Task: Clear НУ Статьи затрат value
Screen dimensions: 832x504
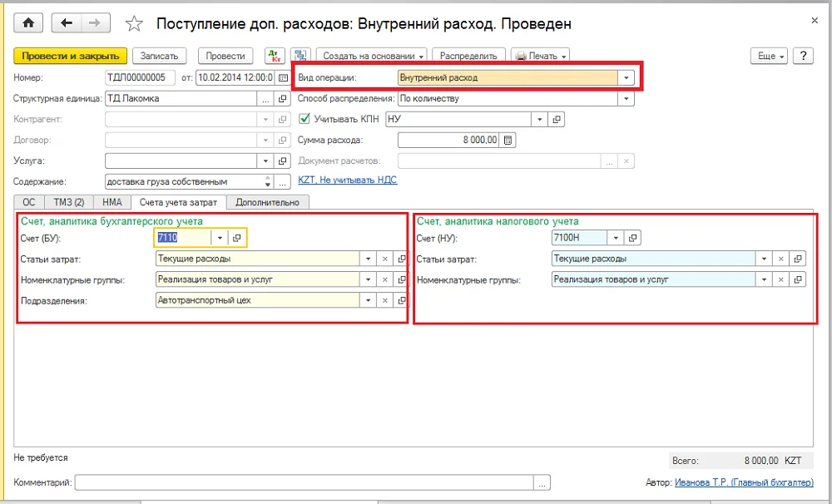Action: [x=780, y=259]
